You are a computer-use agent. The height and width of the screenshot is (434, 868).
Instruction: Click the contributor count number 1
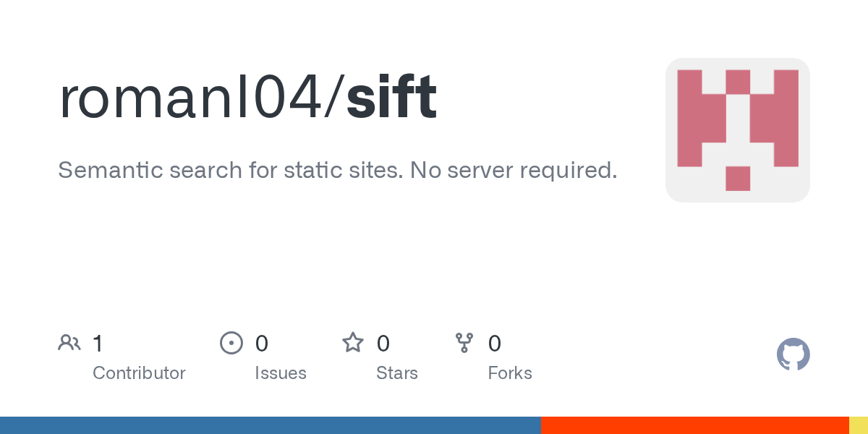pyautogui.click(x=98, y=343)
